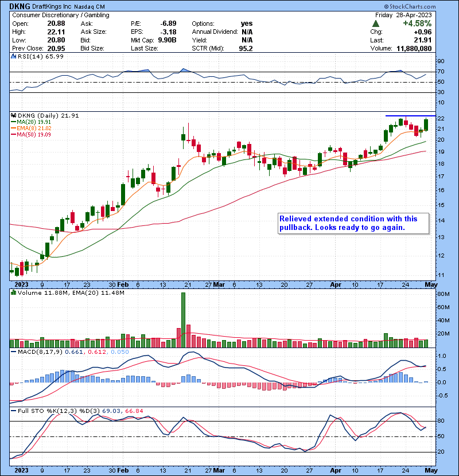Click the date Friday 28-Apr-2023
The height and width of the screenshot is (476, 459).
pos(403,15)
